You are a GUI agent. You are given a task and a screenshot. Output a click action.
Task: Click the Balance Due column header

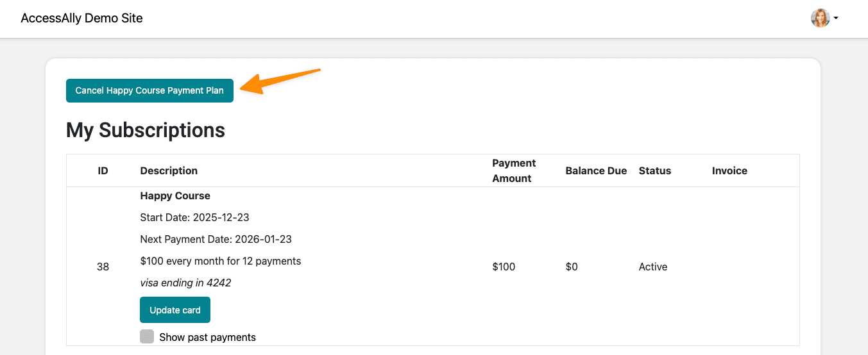tap(596, 170)
